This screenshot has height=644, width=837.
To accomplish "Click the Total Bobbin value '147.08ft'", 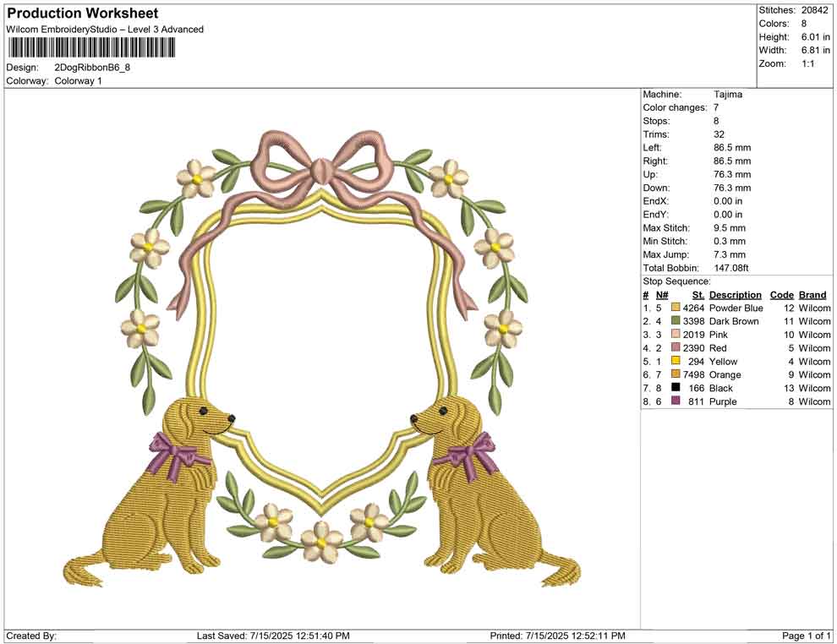I will pyautogui.click(x=731, y=268).
